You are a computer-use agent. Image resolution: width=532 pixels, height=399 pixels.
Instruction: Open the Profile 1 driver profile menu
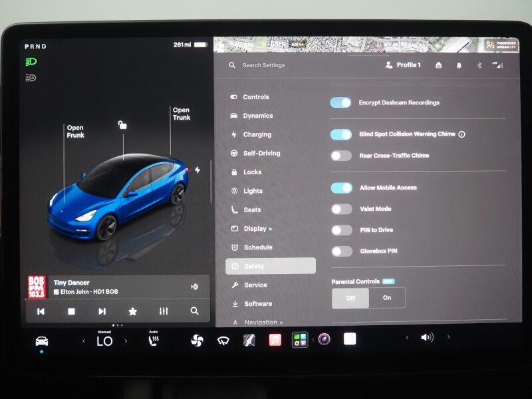403,65
